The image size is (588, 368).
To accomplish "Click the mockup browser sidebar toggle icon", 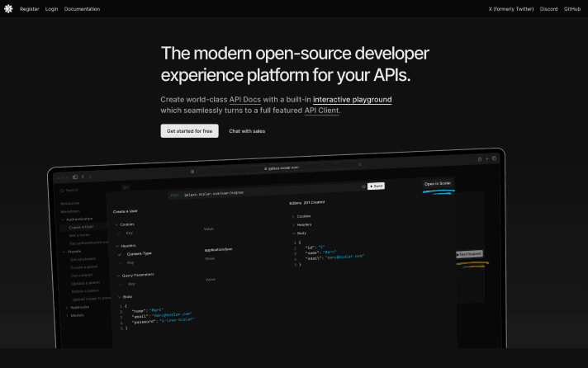I will (x=75, y=177).
